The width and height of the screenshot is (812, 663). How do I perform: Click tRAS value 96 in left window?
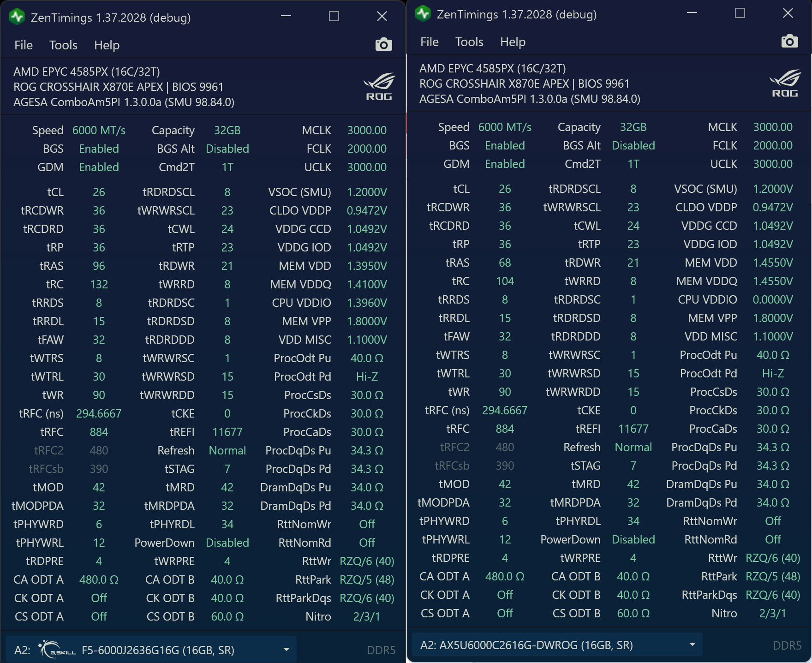click(99, 266)
